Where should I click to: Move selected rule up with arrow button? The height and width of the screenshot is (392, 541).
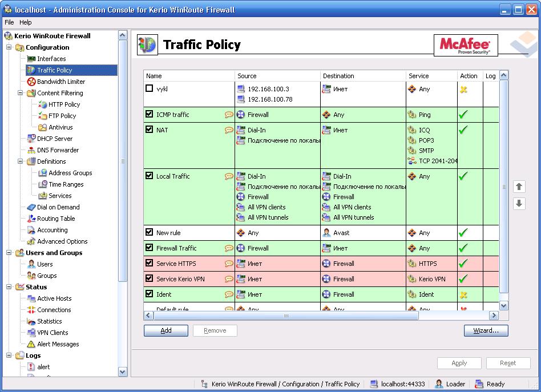click(519, 187)
